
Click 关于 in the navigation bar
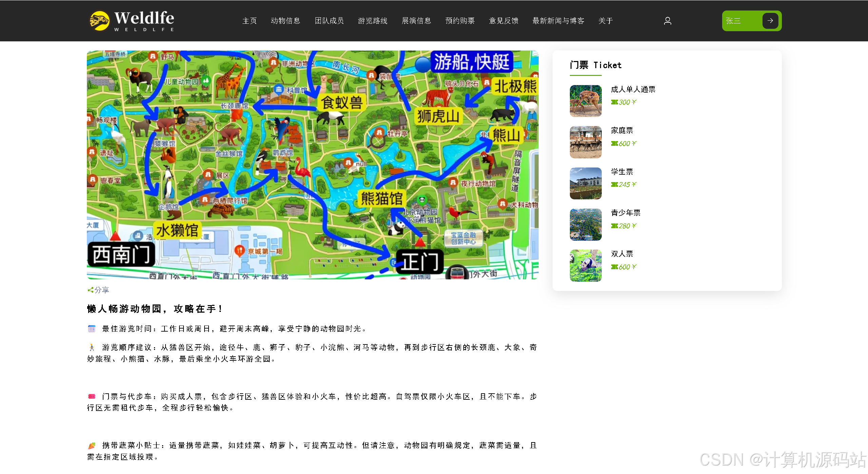tap(605, 21)
